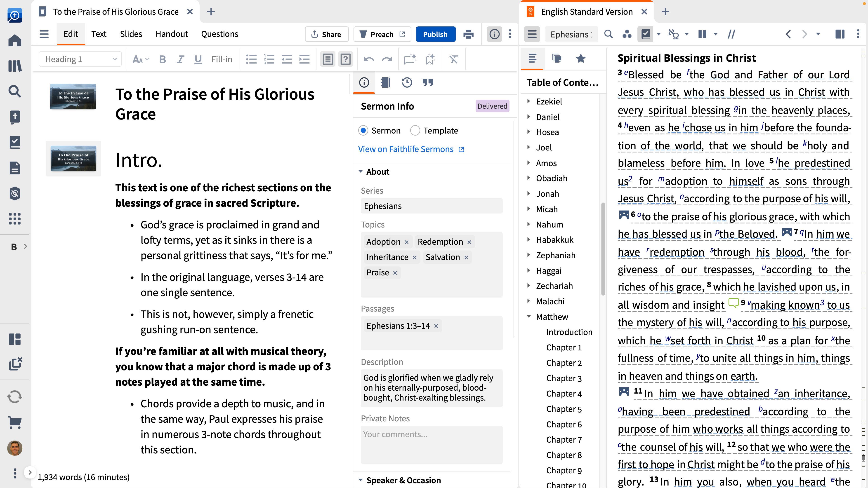Click the Redo arrow
This screenshot has width=868, height=488.
coord(387,59)
